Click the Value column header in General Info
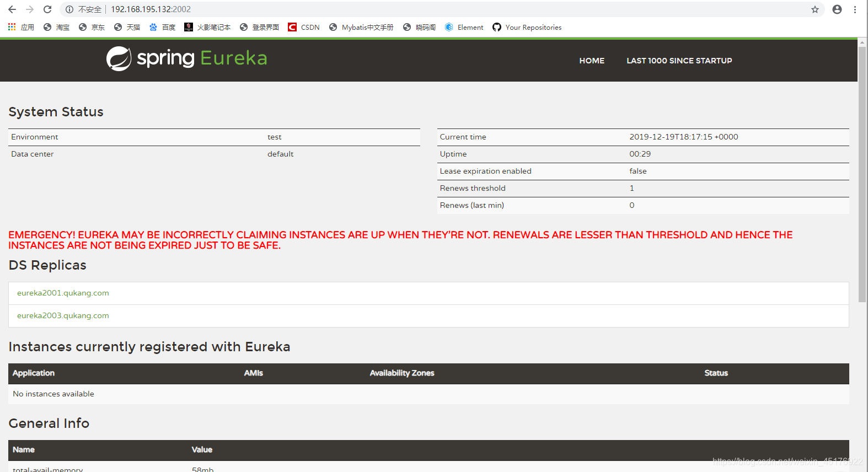This screenshot has height=472, width=868. pyautogui.click(x=202, y=450)
